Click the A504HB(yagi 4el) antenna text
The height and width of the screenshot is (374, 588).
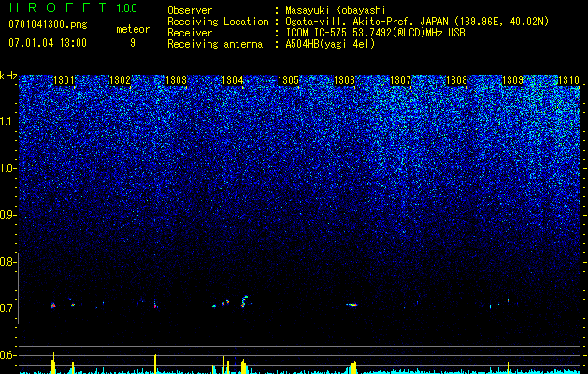tap(330, 44)
